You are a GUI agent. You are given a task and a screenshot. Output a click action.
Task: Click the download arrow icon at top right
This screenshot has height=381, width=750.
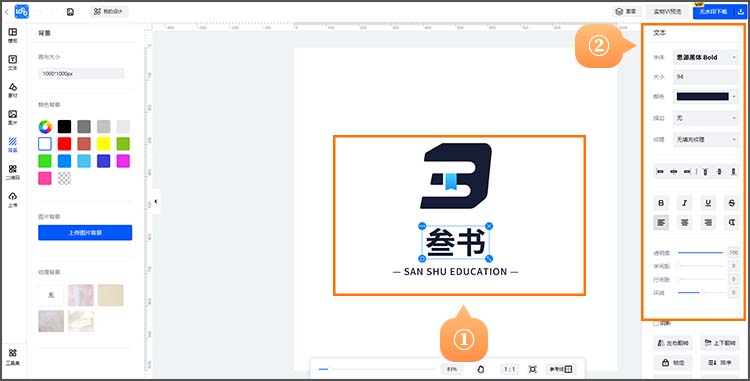coord(740,11)
